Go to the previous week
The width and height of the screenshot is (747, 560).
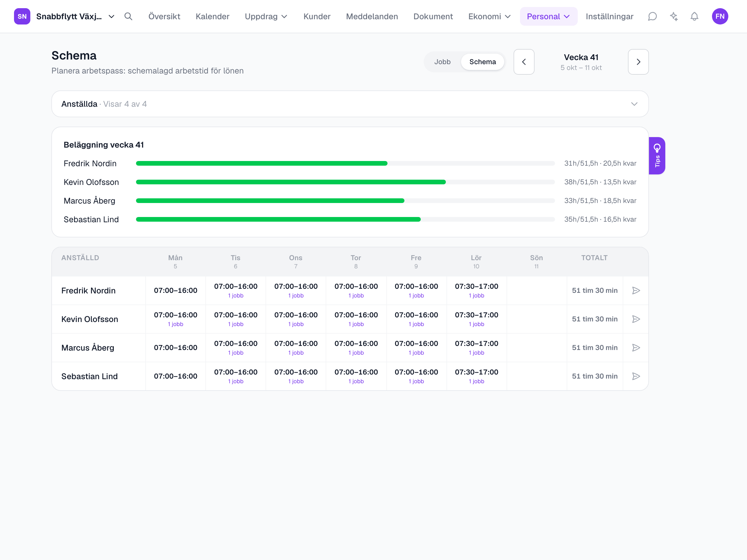(x=524, y=62)
